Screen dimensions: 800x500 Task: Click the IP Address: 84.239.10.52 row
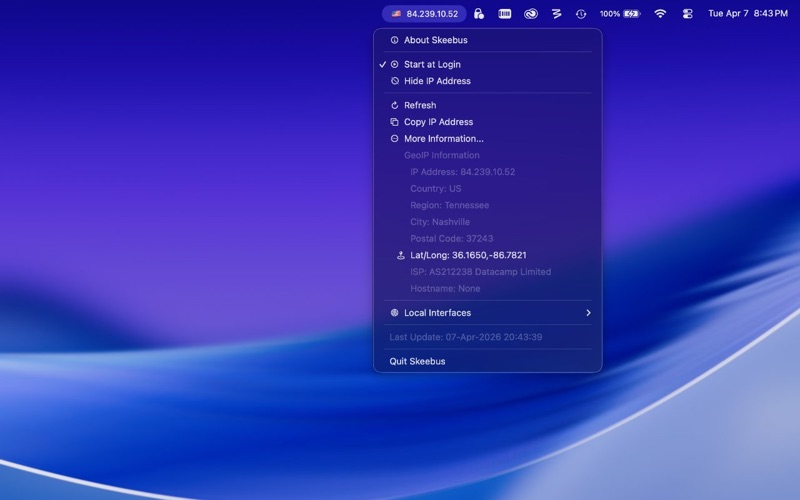click(488, 172)
